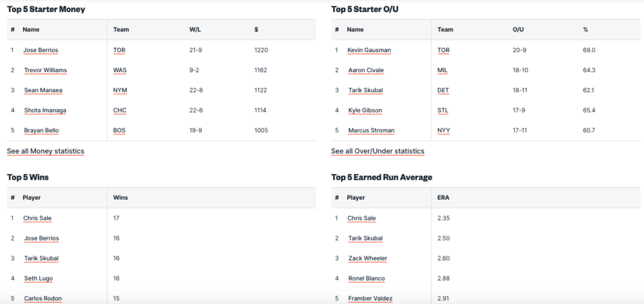Click the STL team abbreviation

[443, 111]
